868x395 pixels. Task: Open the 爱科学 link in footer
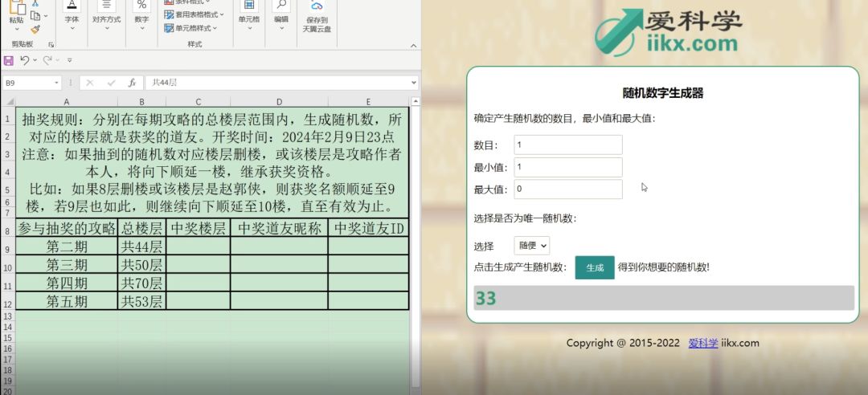703,343
